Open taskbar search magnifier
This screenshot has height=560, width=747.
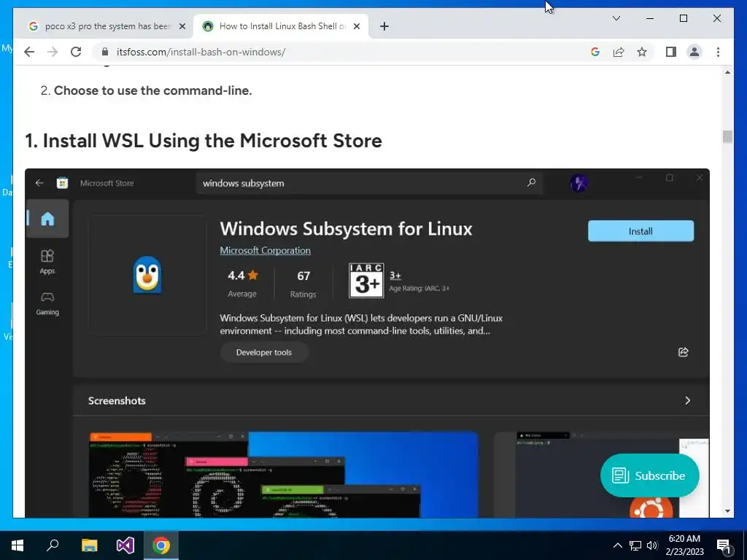(53, 545)
